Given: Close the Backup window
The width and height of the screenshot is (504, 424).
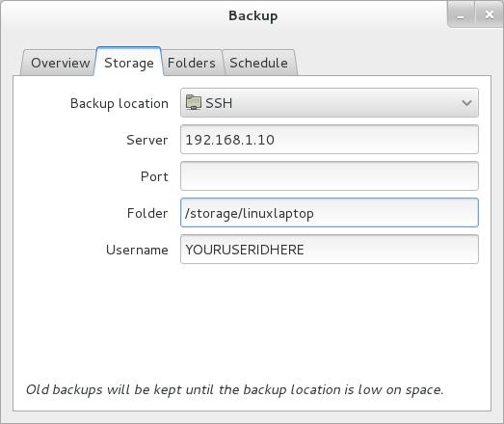Looking at the screenshot, I should tap(490, 14).
